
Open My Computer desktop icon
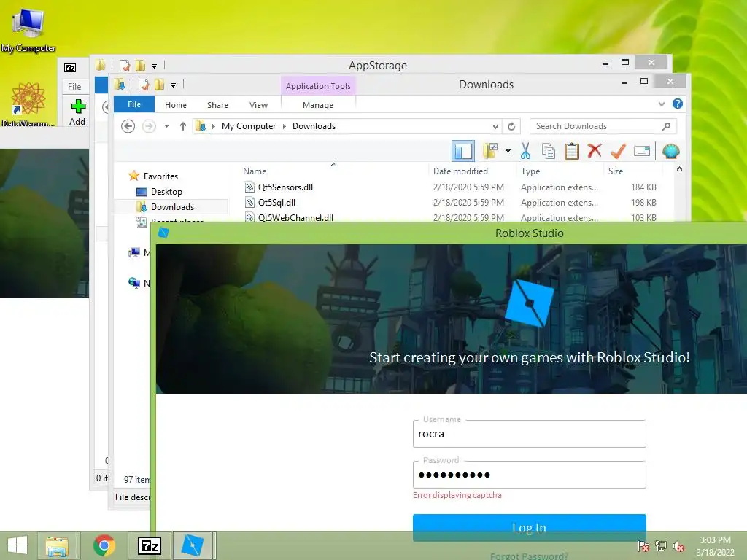[x=28, y=28]
